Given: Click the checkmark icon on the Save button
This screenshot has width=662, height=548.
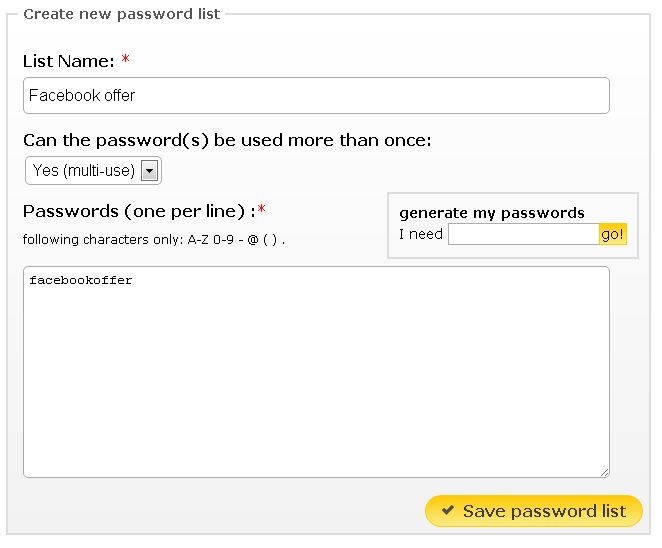Looking at the screenshot, I should click(447, 511).
